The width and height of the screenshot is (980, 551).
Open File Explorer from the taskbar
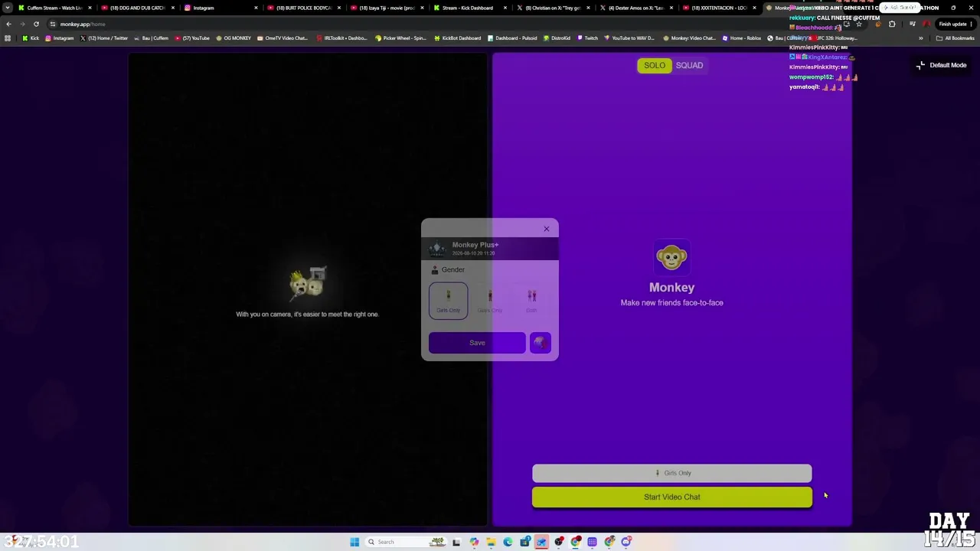(x=491, y=542)
